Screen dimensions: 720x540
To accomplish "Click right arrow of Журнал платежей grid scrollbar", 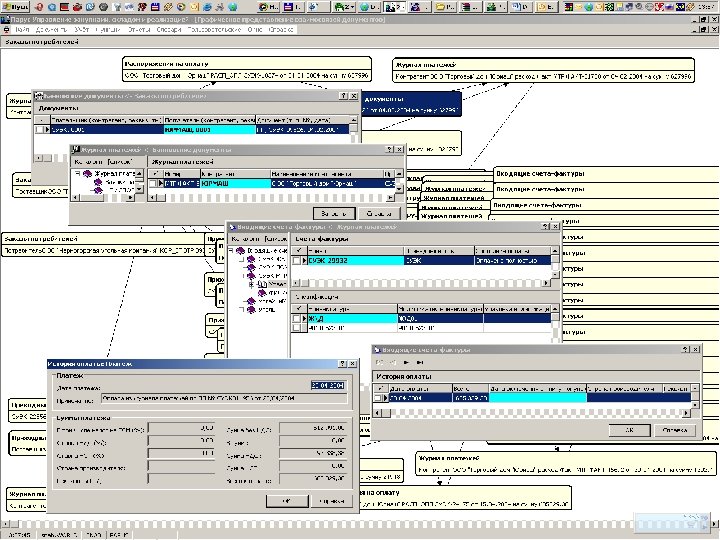I will tap(390, 197).
